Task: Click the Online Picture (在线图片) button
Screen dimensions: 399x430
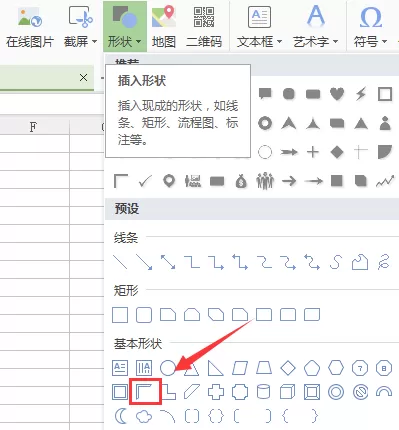Action: pos(30,28)
